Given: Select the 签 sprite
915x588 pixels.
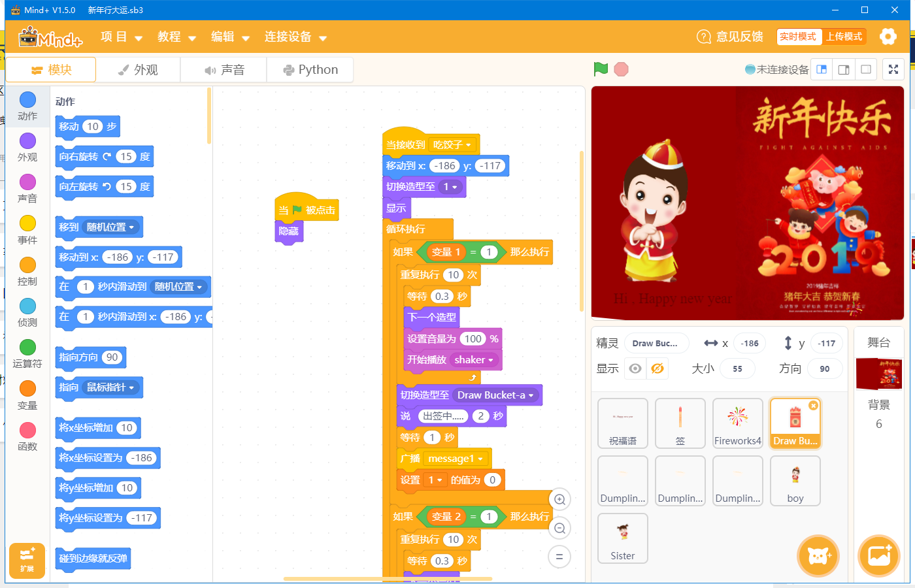Looking at the screenshot, I should pos(680,423).
